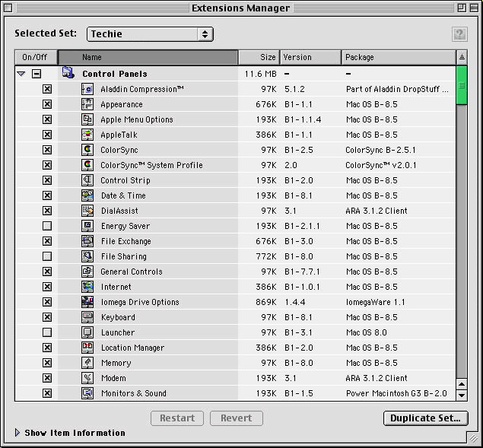Enable the File Sharing checkbox
Screen dimensions: 483x448
coord(47,256)
